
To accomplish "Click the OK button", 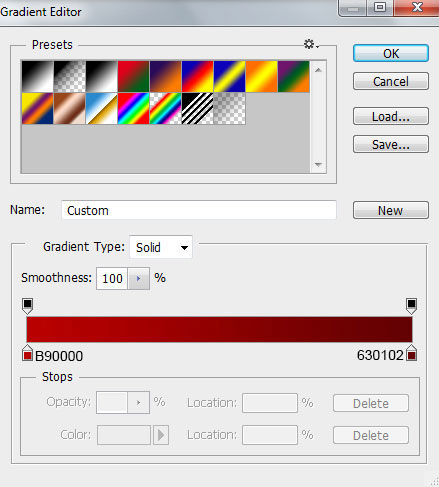I will click(x=391, y=53).
